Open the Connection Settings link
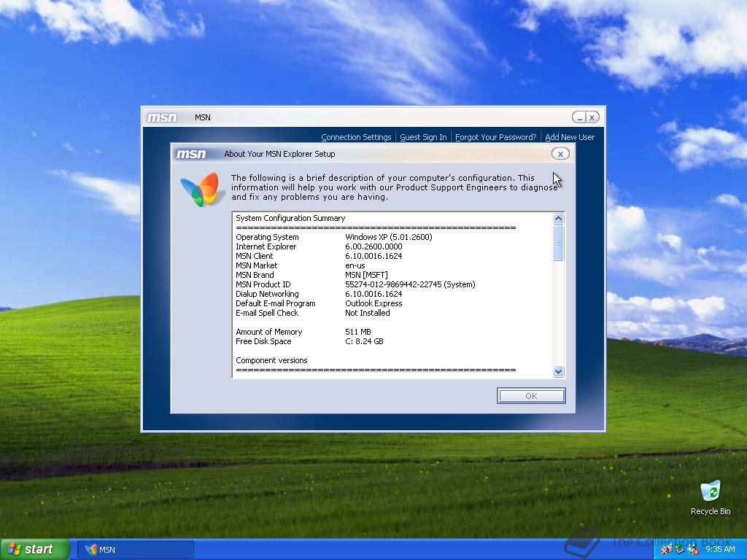This screenshot has height=560, width=747. [356, 137]
